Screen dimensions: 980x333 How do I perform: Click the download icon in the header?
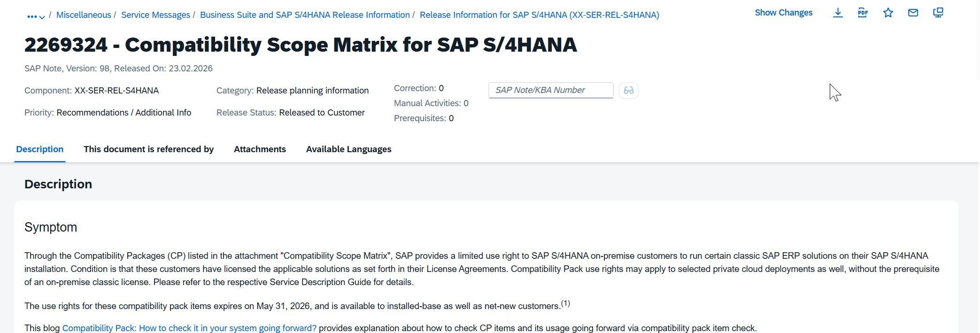point(838,13)
